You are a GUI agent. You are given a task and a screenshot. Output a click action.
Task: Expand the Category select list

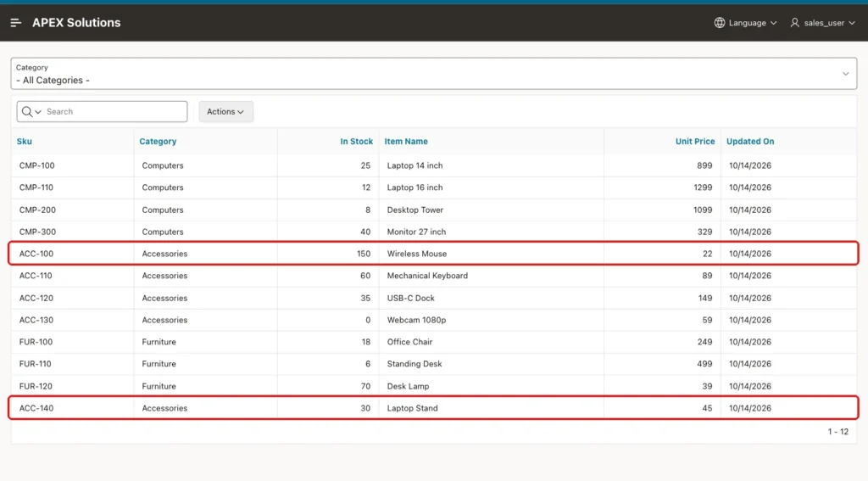coord(434,74)
